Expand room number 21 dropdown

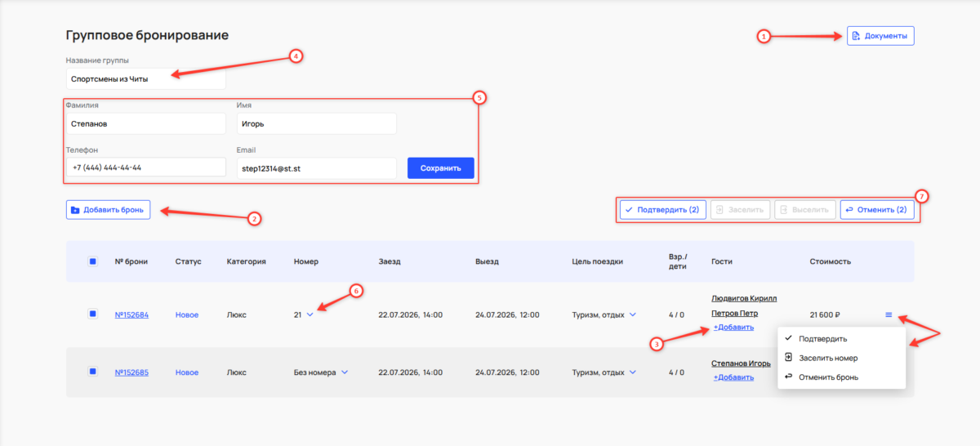310,314
